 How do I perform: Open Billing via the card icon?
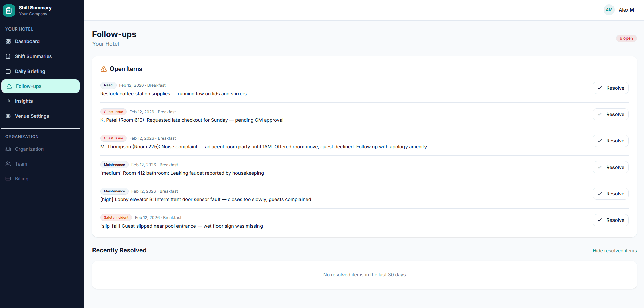coord(8,179)
